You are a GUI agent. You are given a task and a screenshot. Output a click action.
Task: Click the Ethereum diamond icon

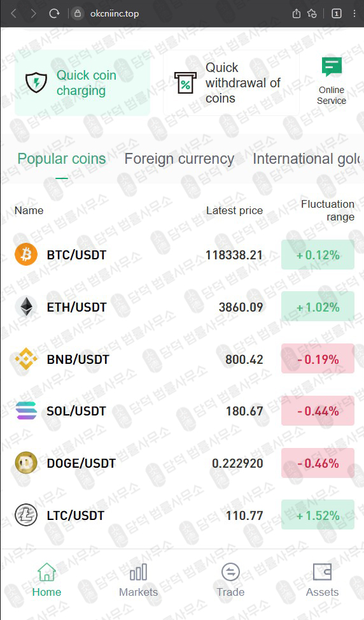point(26,306)
